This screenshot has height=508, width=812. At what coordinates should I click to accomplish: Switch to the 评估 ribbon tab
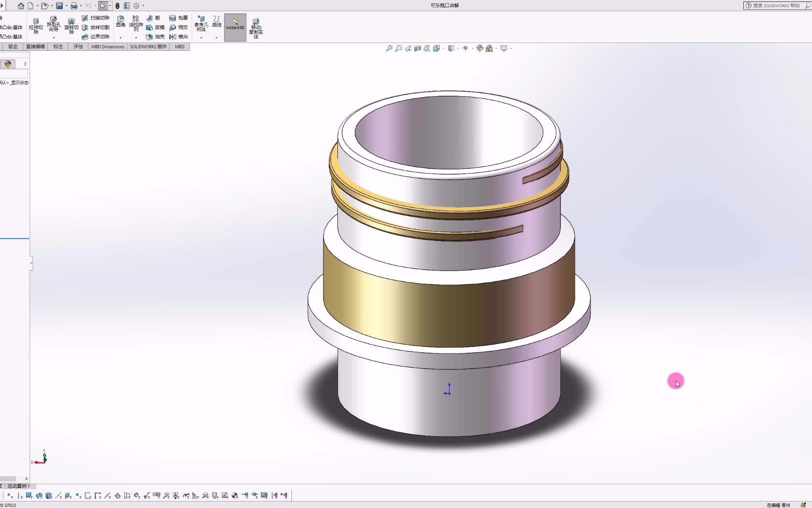tap(78, 46)
